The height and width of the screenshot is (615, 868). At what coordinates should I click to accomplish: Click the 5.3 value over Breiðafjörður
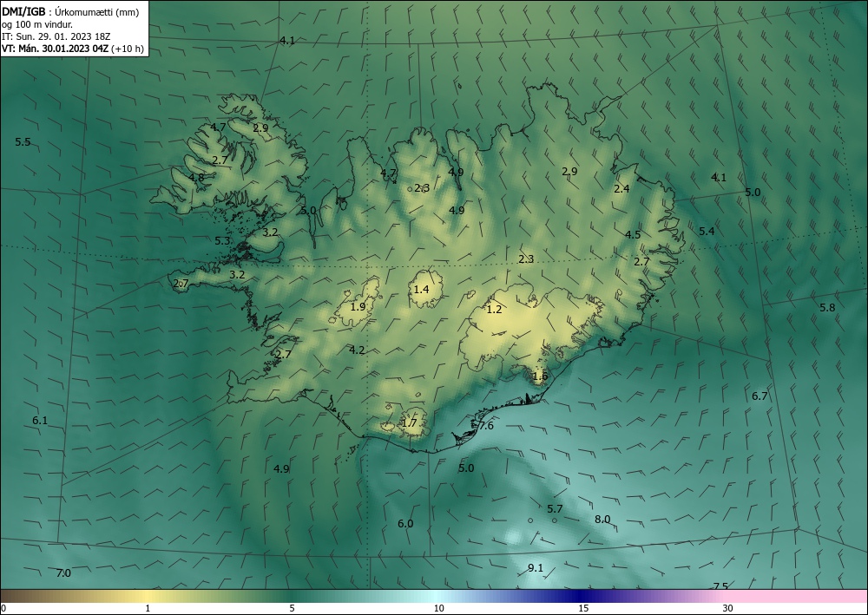[x=222, y=240]
